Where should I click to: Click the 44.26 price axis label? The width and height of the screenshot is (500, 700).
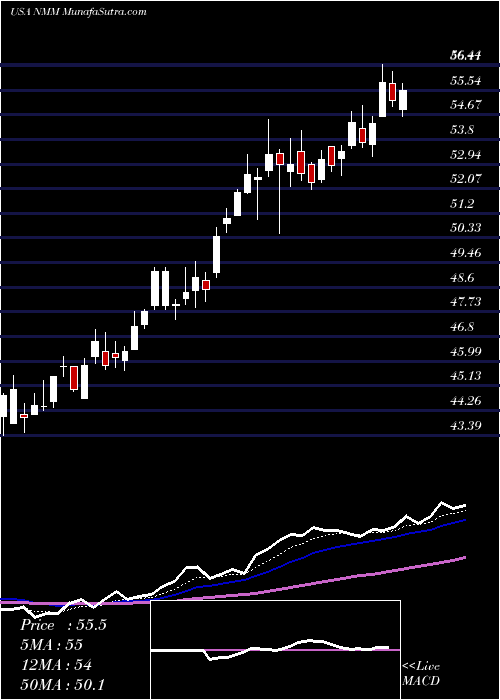(x=466, y=400)
